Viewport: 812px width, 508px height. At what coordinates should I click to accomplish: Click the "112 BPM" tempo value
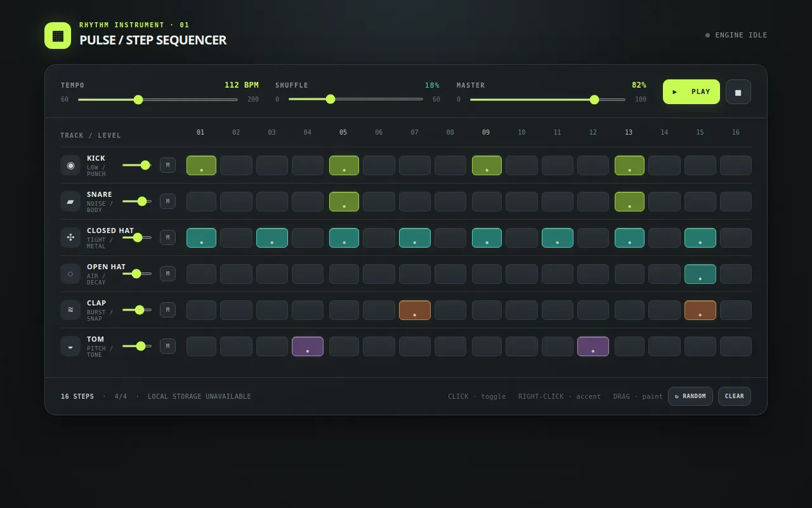[x=242, y=85]
